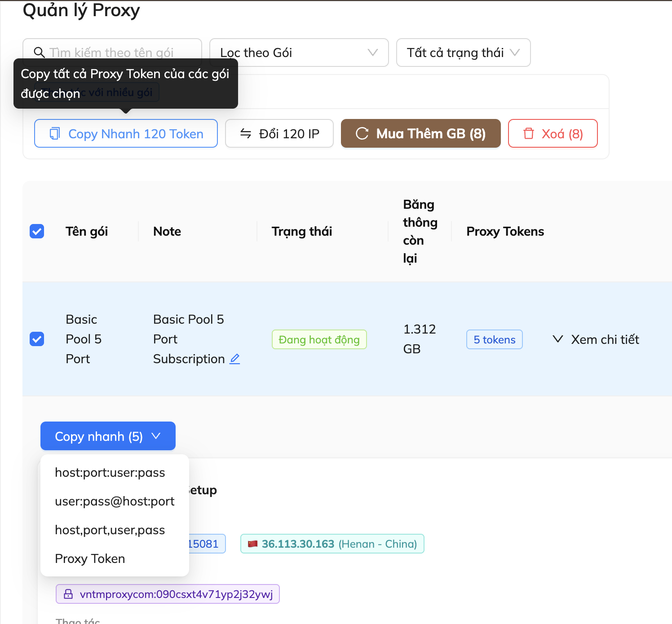Click the 5 tokens badge
The width and height of the screenshot is (672, 624).
[x=494, y=339]
